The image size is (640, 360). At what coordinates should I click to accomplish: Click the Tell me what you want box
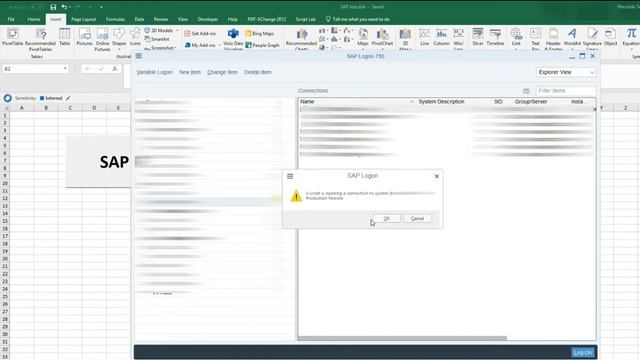358,19
